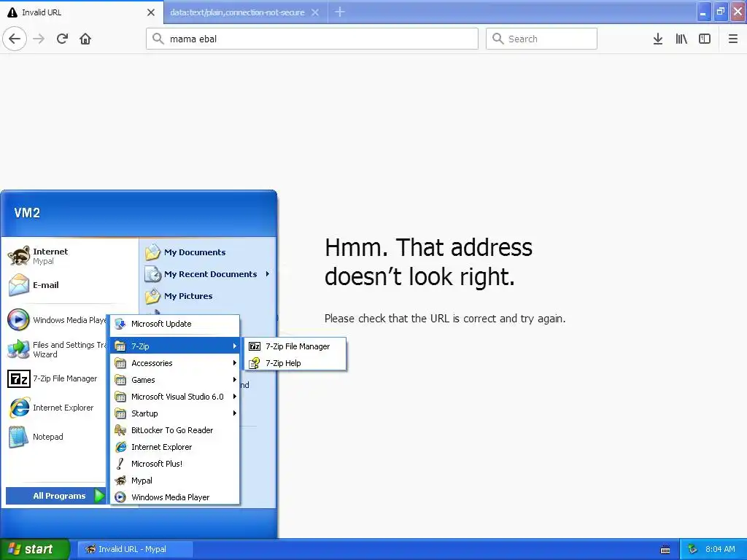This screenshot has height=560, width=747.
Task: Expand My Recent Documents submenu arrow
Action: click(267, 274)
